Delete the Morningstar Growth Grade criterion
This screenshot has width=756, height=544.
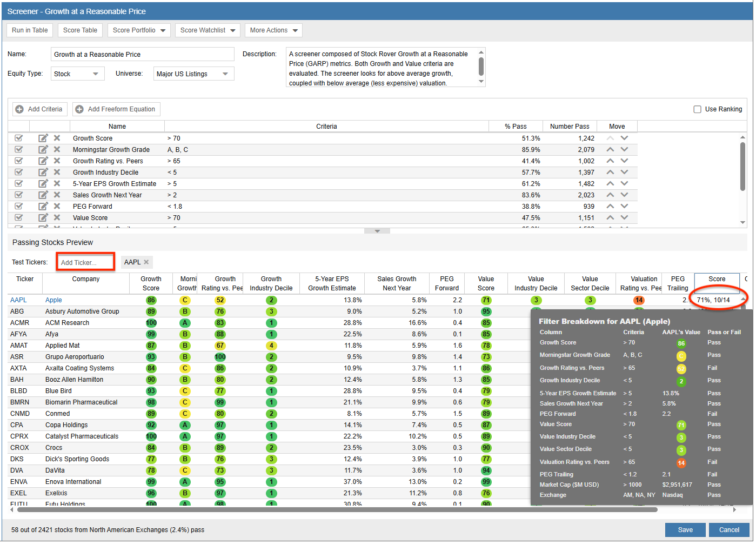57,150
